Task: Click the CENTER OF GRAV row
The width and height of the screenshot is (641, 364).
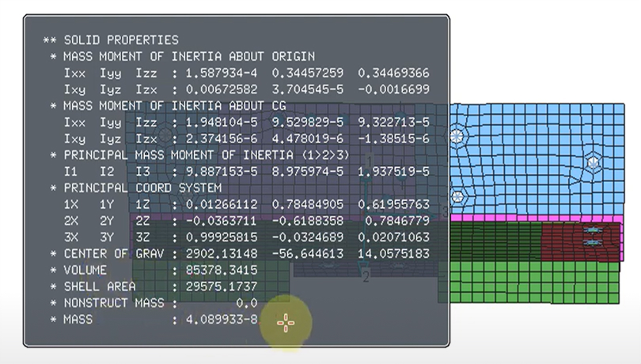Action: click(x=237, y=253)
